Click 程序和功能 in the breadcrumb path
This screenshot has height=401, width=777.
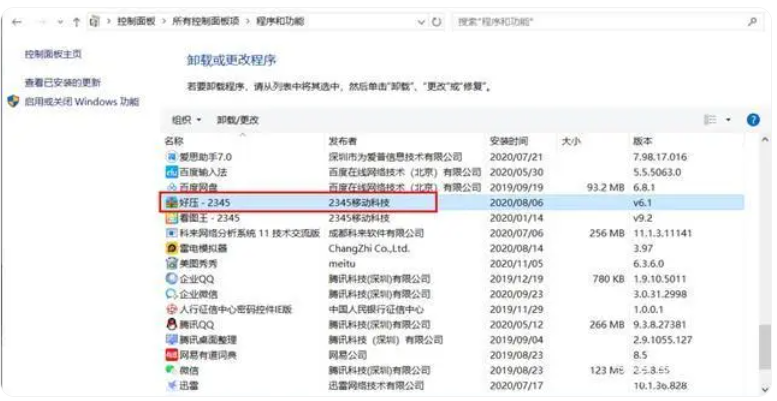coord(279,21)
